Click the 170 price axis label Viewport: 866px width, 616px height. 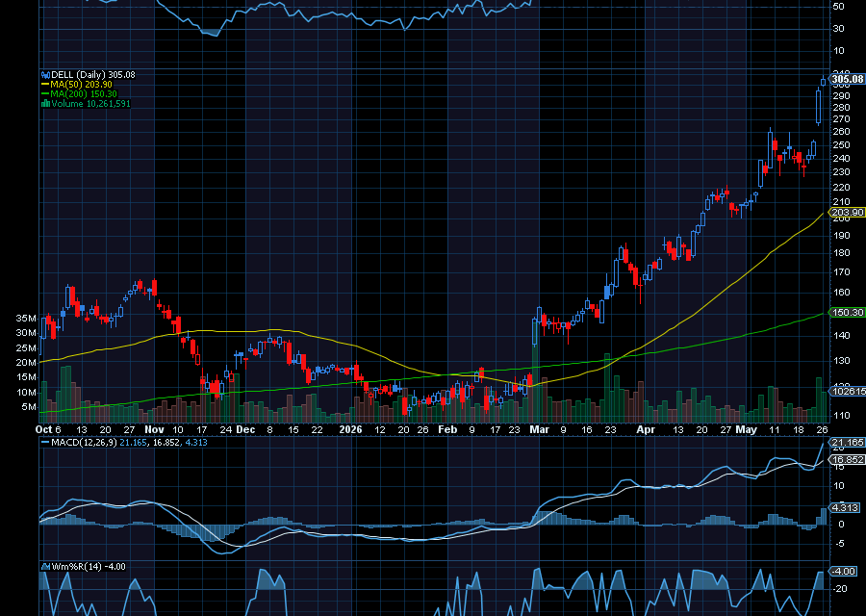click(x=842, y=272)
